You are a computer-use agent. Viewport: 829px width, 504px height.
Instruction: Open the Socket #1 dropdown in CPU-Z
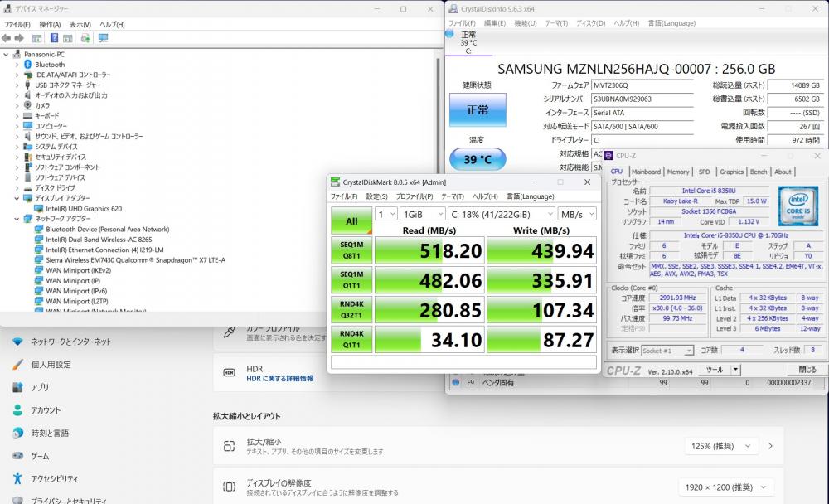coord(667,351)
